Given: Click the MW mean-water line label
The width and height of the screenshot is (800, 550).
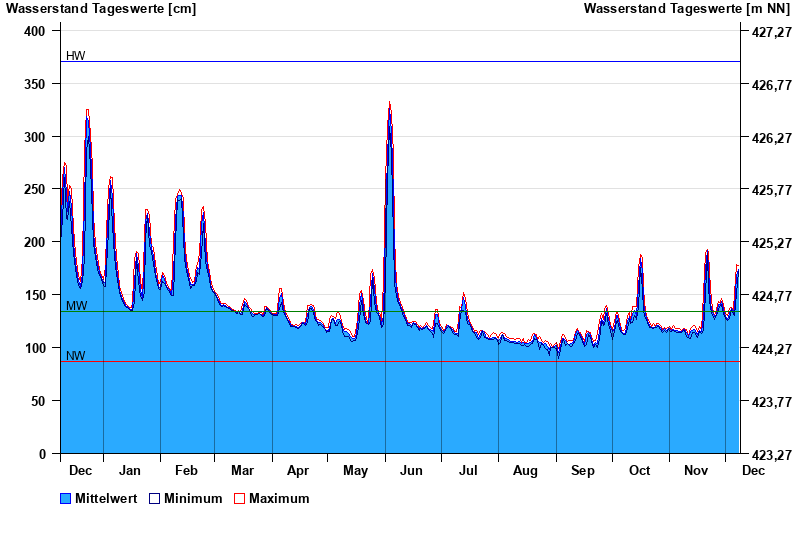Looking at the screenshot, I should coord(76,305).
